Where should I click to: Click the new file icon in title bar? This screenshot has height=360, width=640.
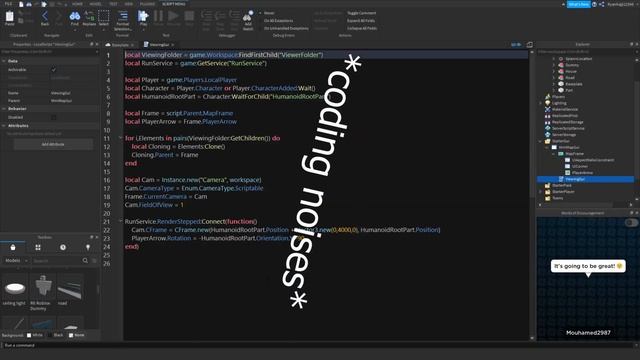[x=21, y=4]
